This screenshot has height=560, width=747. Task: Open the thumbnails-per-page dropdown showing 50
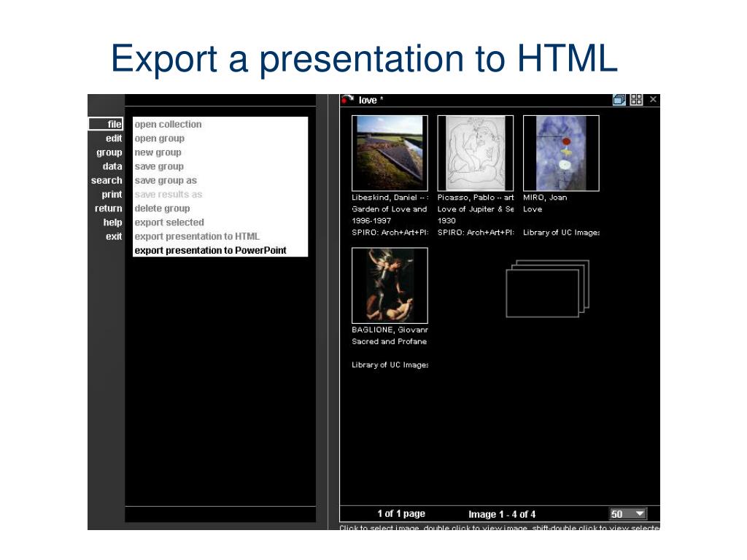click(628, 514)
